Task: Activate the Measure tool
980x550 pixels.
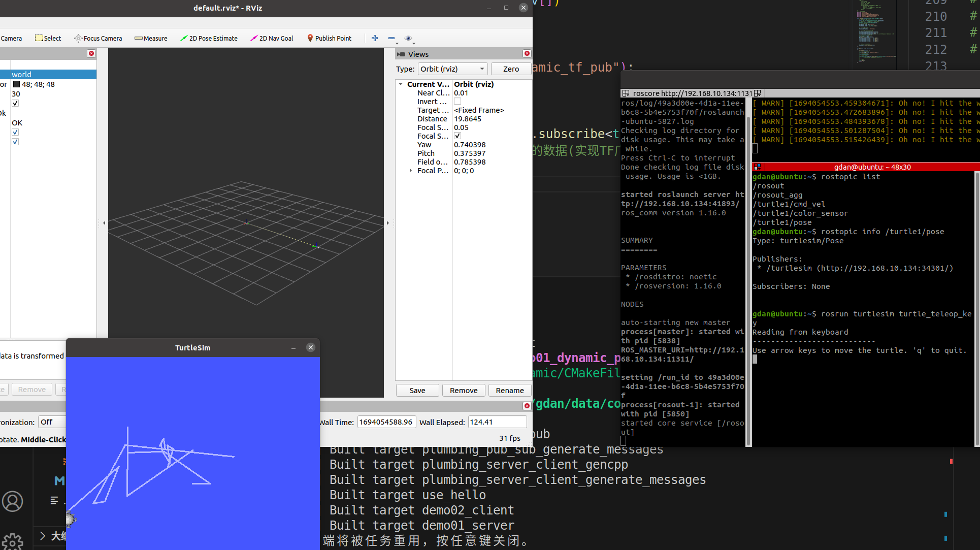Action: pyautogui.click(x=151, y=38)
